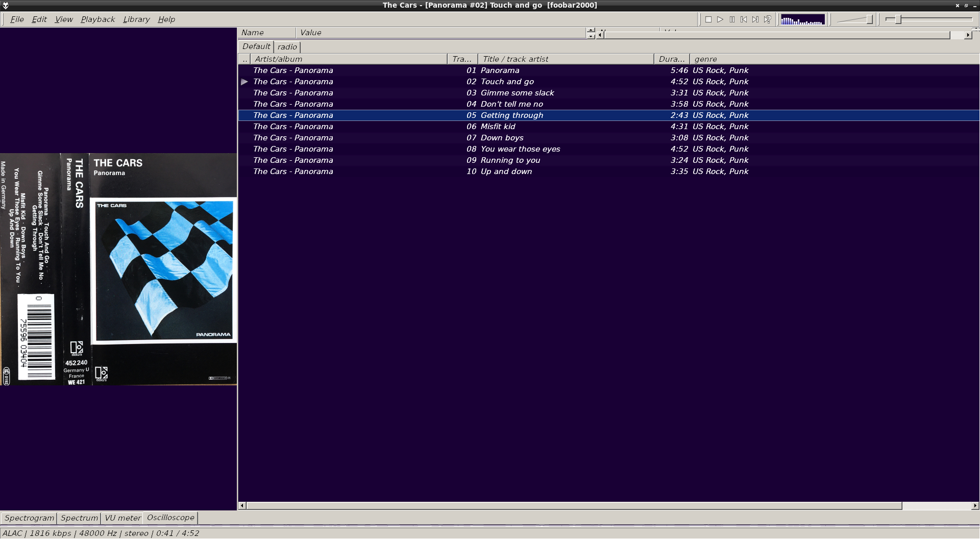Select track 01 Panorama
Viewport: 980px width, 539px height.
tap(608, 70)
